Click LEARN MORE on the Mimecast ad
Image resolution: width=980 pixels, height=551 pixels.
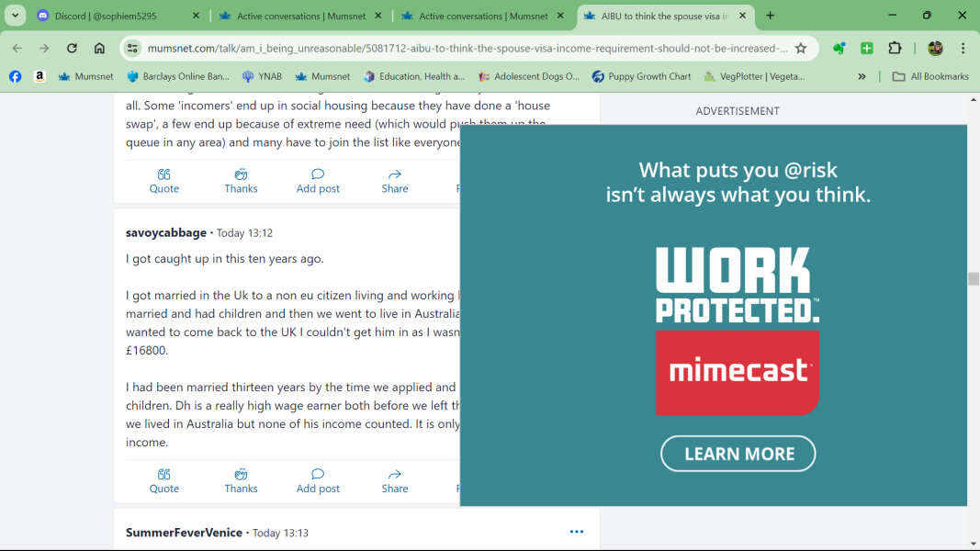pyautogui.click(x=738, y=453)
